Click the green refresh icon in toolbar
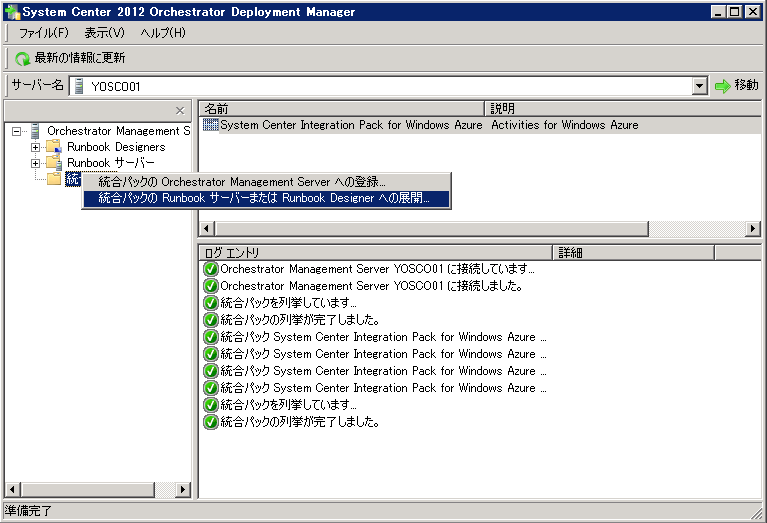 click(x=22, y=59)
